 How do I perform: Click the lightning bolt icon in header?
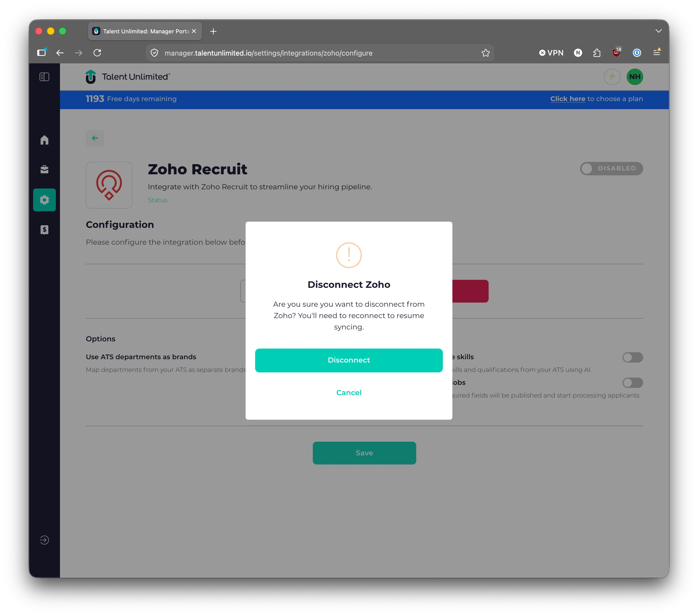point(612,77)
